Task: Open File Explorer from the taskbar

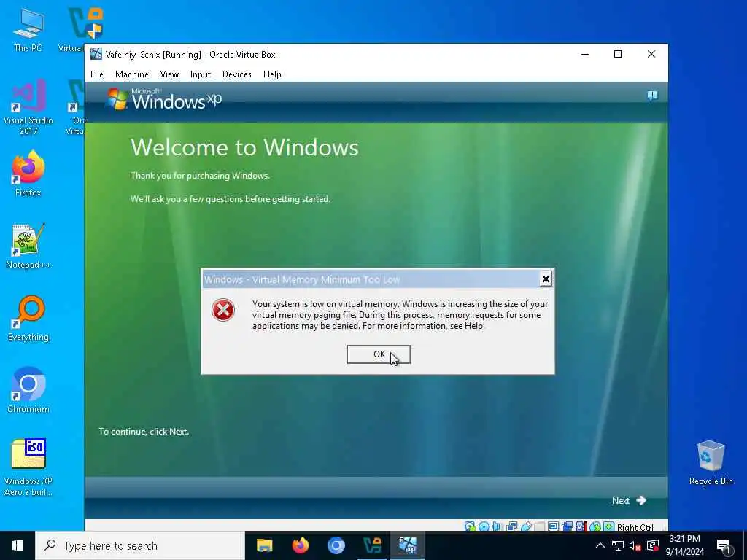Action: pos(264,545)
